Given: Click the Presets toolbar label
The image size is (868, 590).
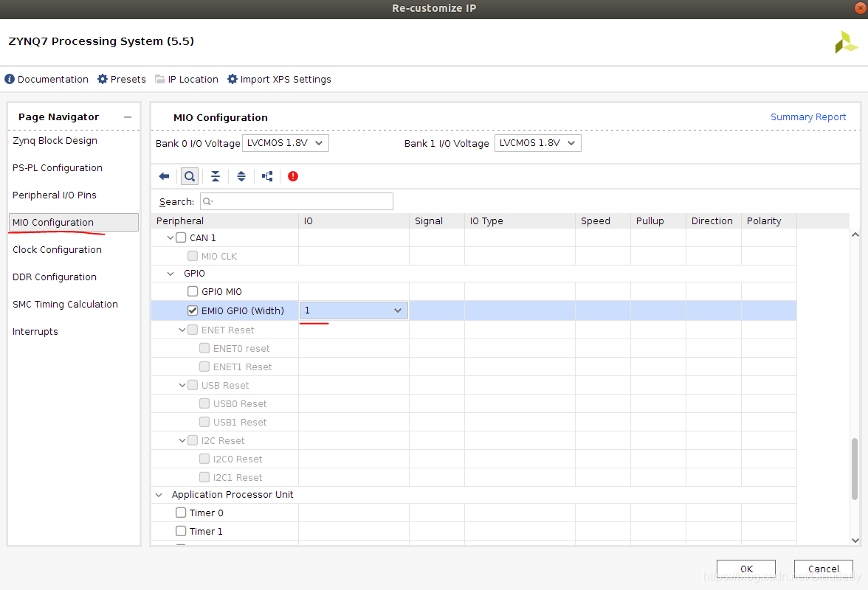Looking at the screenshot, I should pos(128,79).
